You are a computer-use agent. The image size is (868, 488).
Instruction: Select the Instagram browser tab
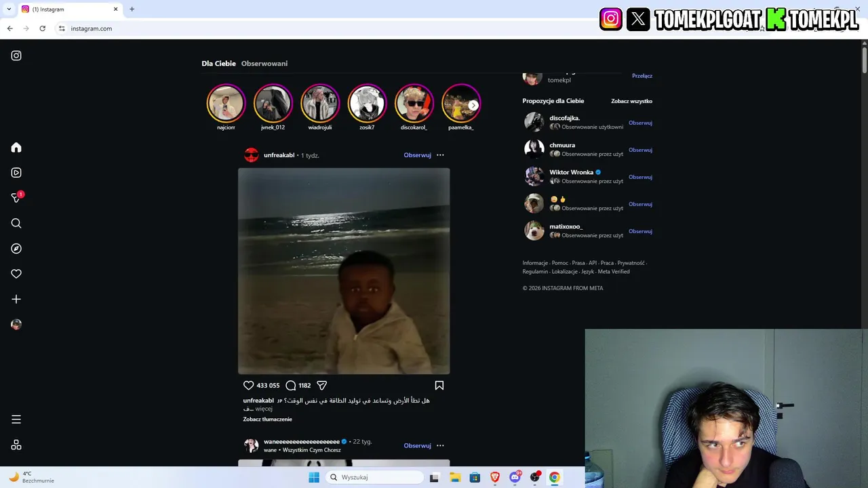[x=68, y=9]
